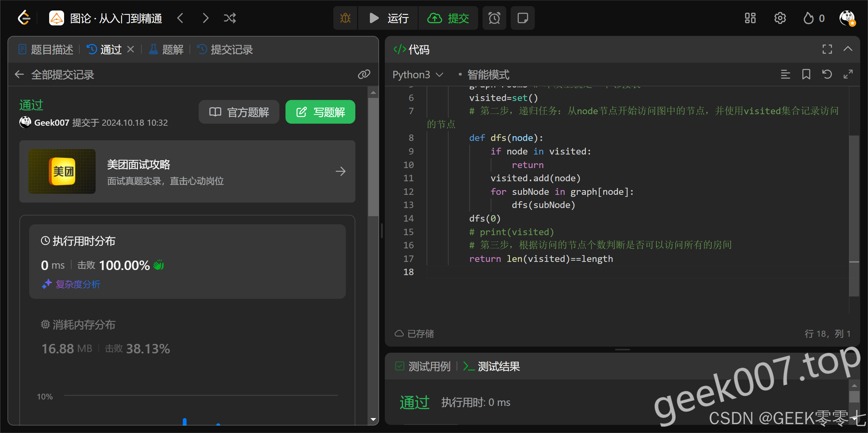Click the shuffle random problem icon
The height and width of the screenshot is (433, 868).
pyautogui.click(x=230, y=18)
